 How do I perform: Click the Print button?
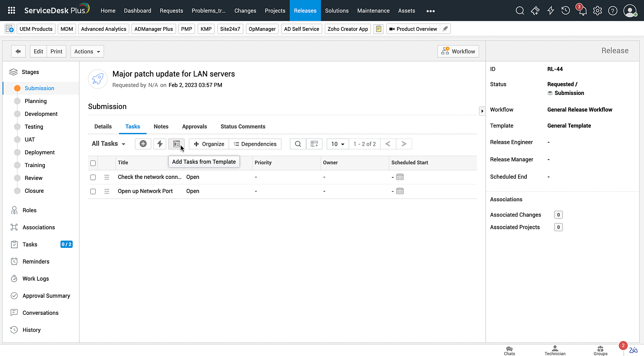coord(56,52)
